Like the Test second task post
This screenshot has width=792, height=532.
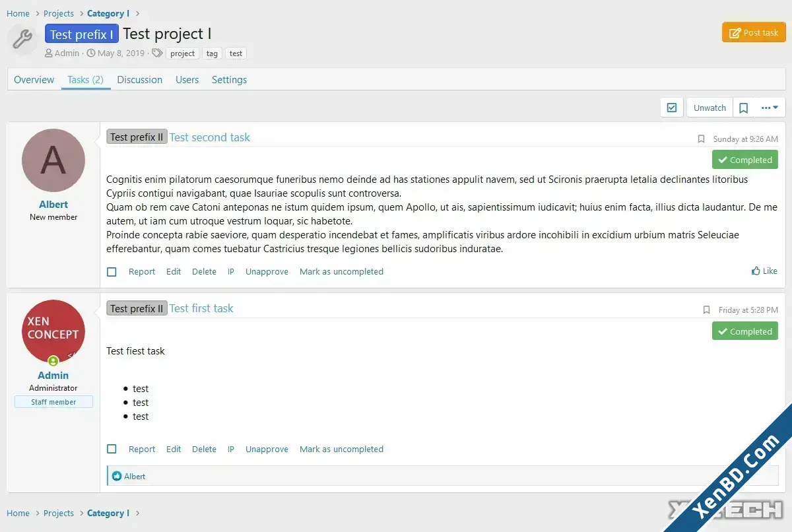(764, 271)
